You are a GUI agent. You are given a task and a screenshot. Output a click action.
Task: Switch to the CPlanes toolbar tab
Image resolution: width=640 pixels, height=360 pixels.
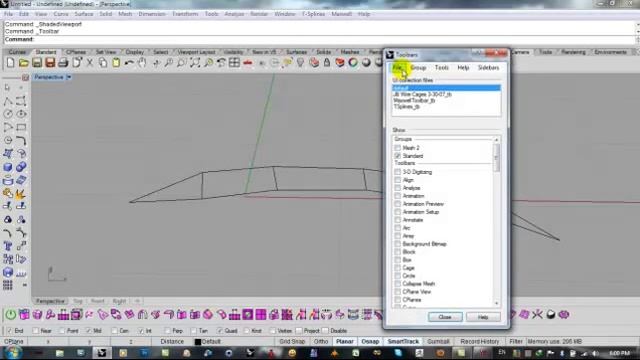(76, 52)
